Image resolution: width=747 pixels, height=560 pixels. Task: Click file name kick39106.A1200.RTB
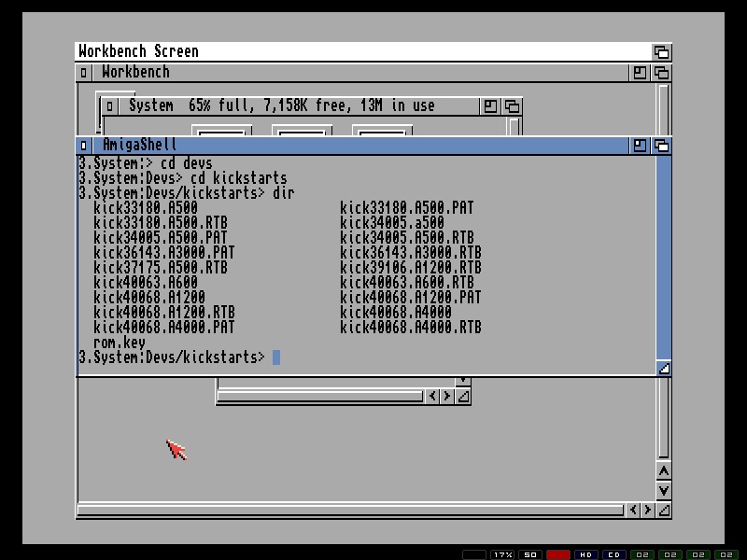(411, 268)
